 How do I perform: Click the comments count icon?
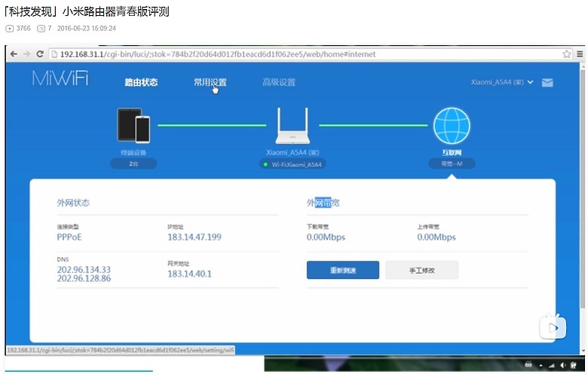[x=41, y=29]
